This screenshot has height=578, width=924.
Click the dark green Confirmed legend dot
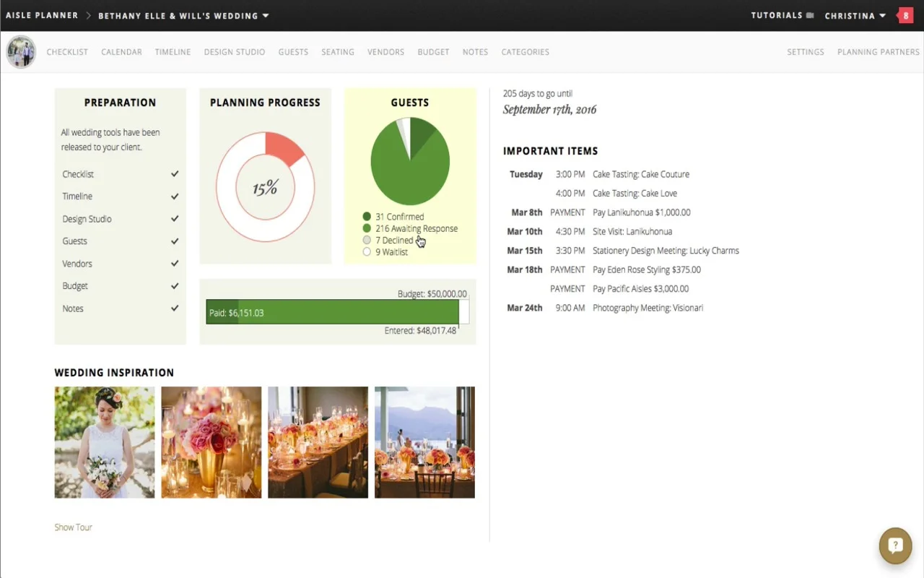367,217
